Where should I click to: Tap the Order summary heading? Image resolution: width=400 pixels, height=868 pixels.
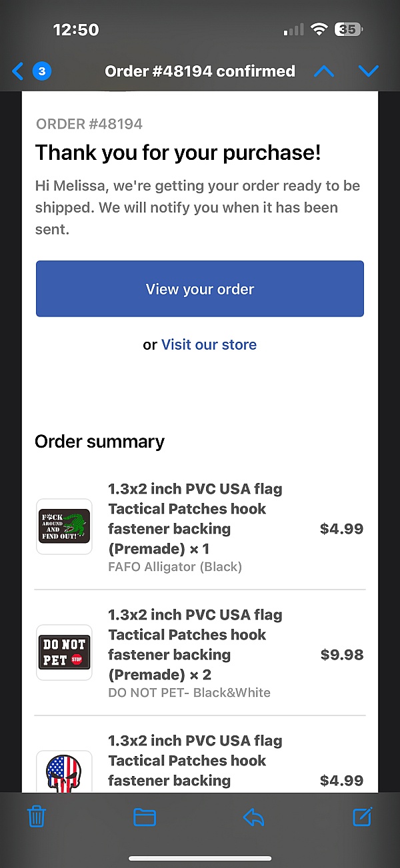point(100,442)
